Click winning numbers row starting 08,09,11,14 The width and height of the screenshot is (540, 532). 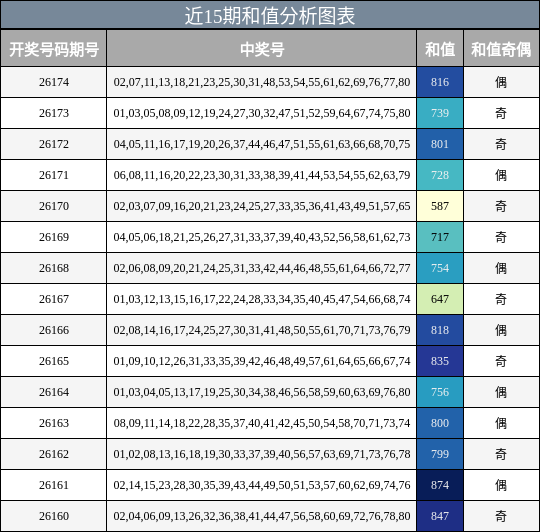coord(262,423)
